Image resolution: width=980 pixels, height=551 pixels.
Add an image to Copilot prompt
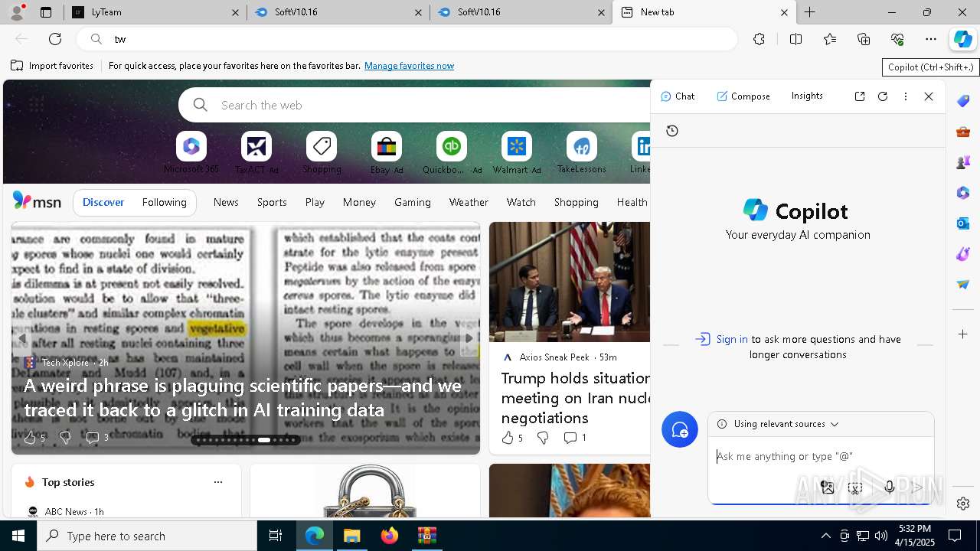click(x=827, y=487)
